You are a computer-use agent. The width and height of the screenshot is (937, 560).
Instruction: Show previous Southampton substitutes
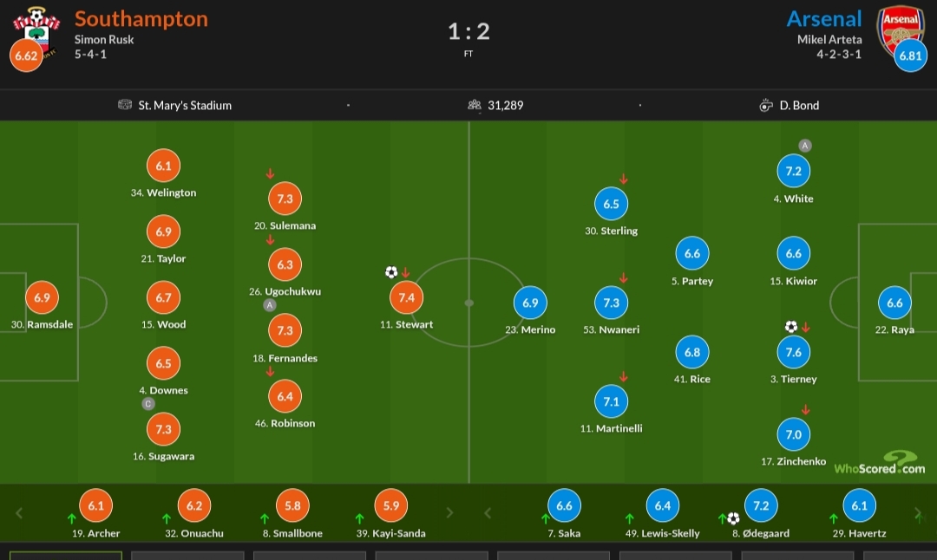click(x=19, y=513)
